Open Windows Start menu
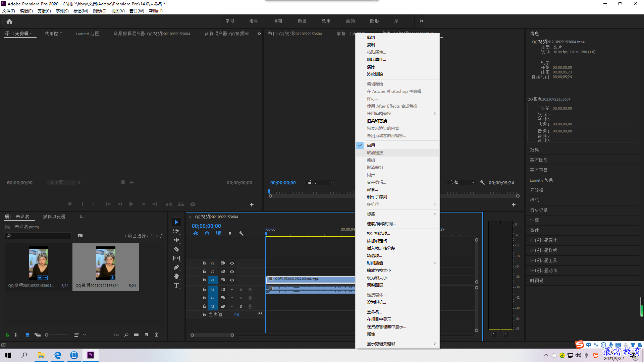Screen dimensions: 644x362 [x=8, y=355]
